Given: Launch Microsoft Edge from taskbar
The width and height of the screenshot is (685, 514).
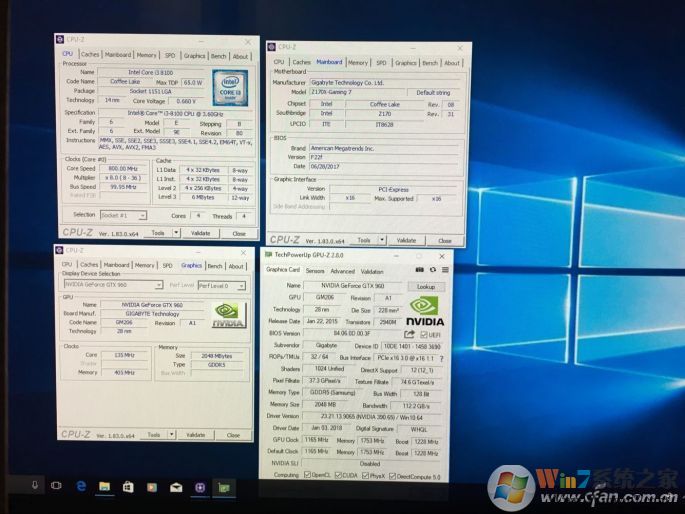Looking at the screenshot, I should pyautogui.click(x=81, y=486).
